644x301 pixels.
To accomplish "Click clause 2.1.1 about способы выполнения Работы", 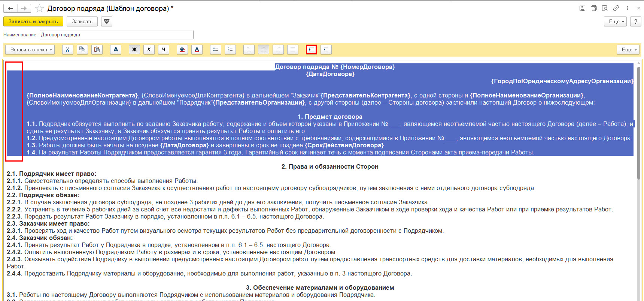I will point(102,181).
